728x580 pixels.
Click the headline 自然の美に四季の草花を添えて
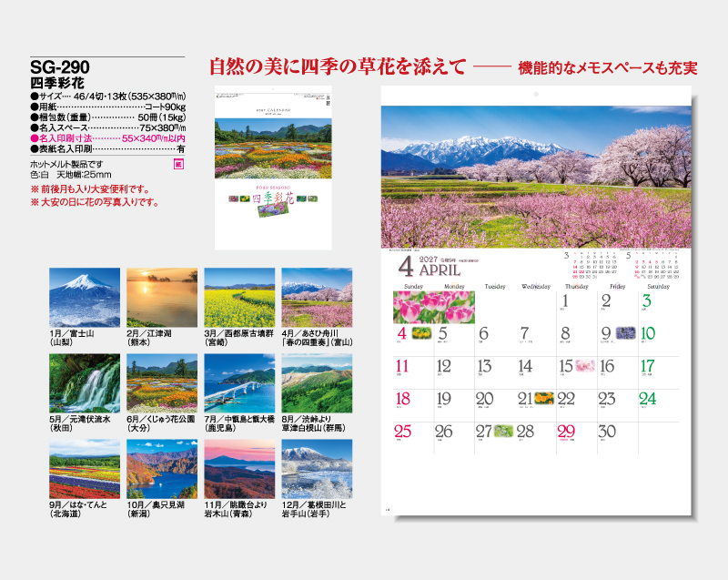pos(338,66)
